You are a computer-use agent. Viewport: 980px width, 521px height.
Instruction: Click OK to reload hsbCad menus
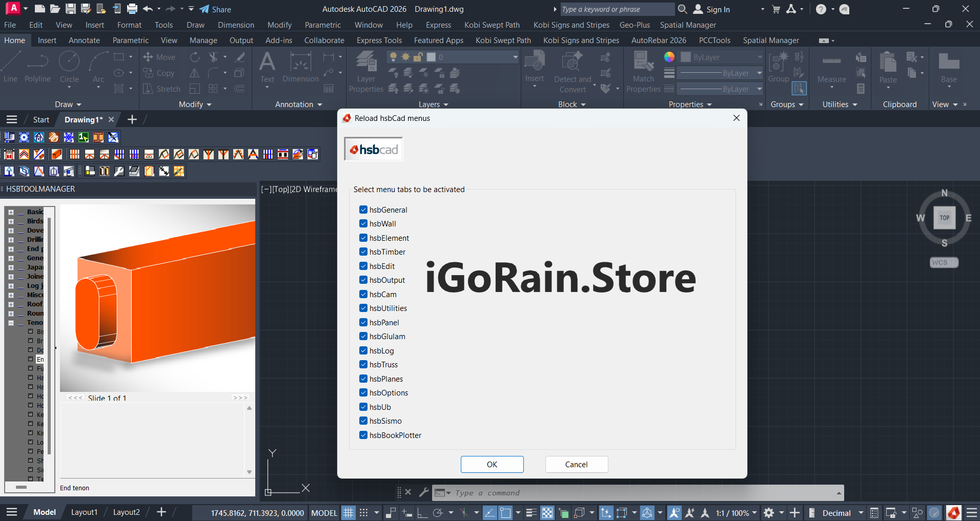tap(492, 465)
